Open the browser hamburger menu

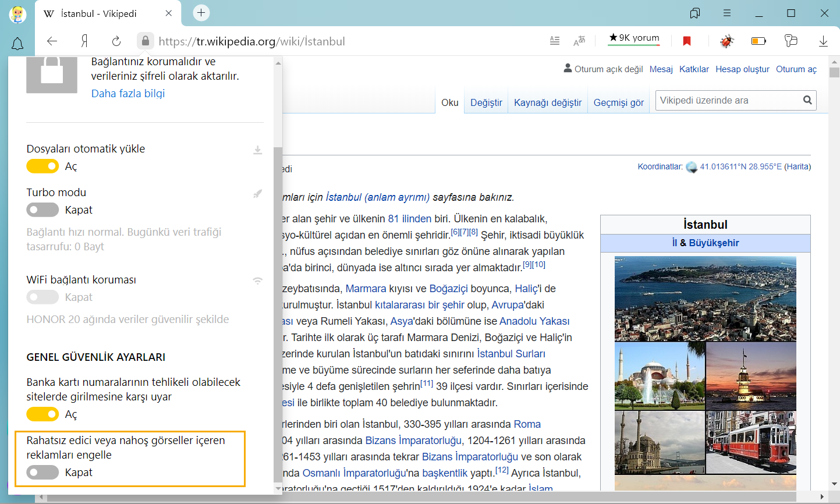coord(727,13)
